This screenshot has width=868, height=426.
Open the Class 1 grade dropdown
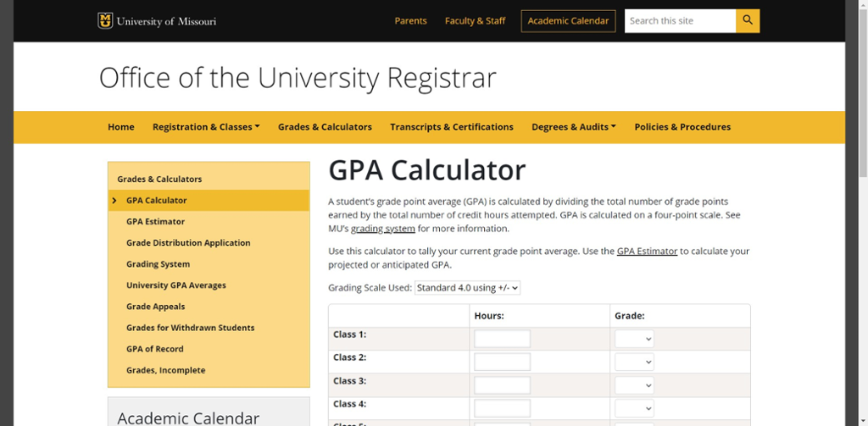click(634, 339)
